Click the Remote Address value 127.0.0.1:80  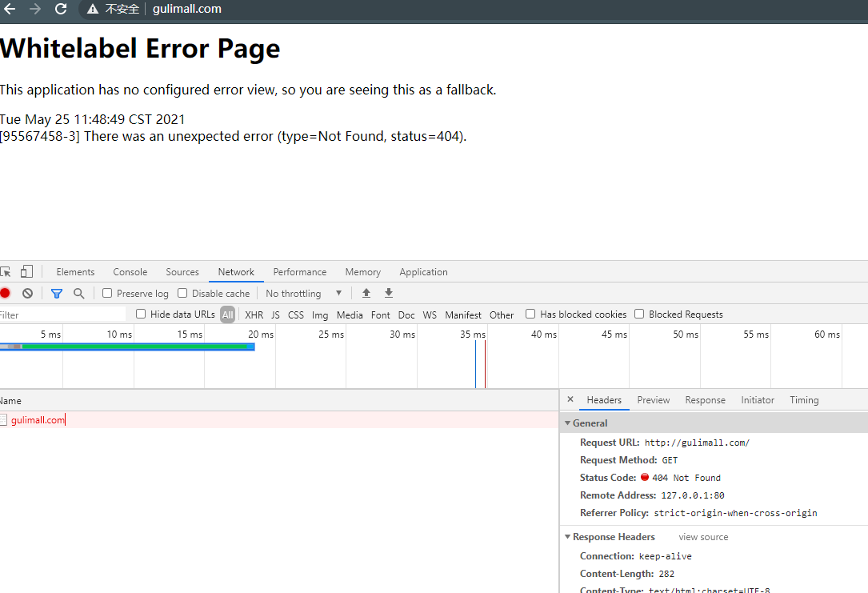(x=693, y=495)
